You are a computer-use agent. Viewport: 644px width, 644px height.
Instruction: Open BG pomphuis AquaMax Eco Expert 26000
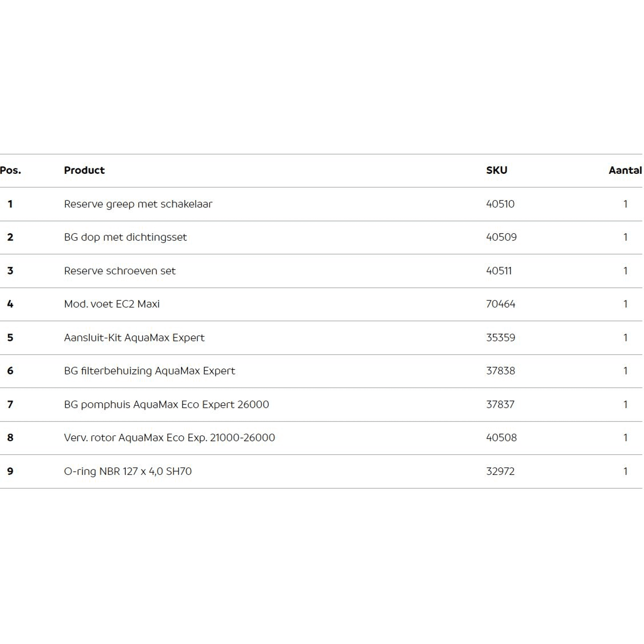click(x=166, y=404)
